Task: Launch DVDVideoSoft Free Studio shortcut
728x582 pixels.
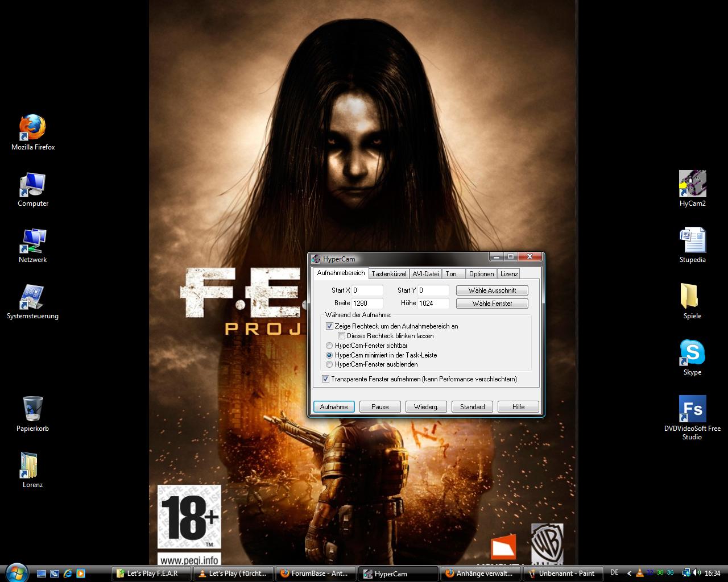Action: 692,409
